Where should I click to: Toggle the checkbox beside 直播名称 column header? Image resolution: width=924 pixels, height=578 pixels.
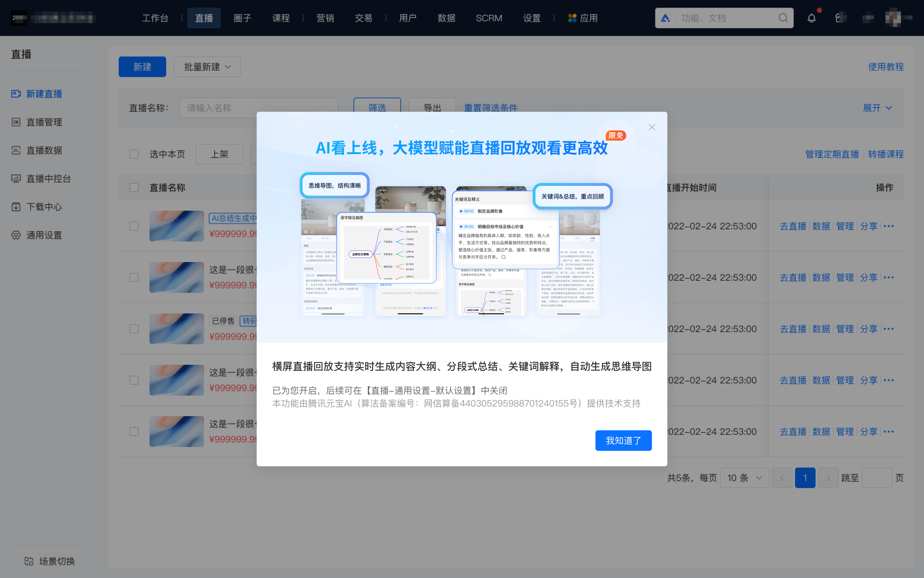pos(134,188)
